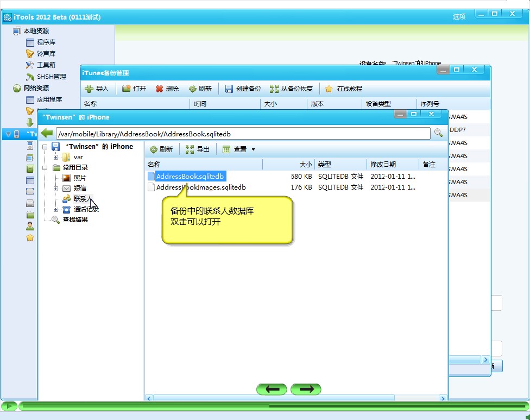Refresh the iPhone file list with 刷新
This screenshot has width=530, height=420.
point(161,149)
